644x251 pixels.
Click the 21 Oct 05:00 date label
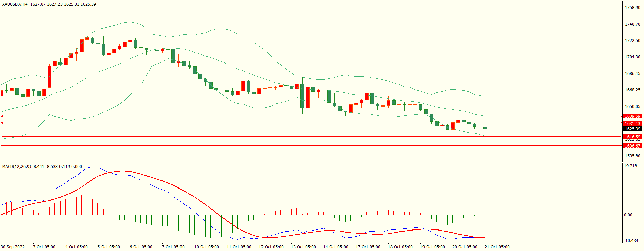coord(497,247)
